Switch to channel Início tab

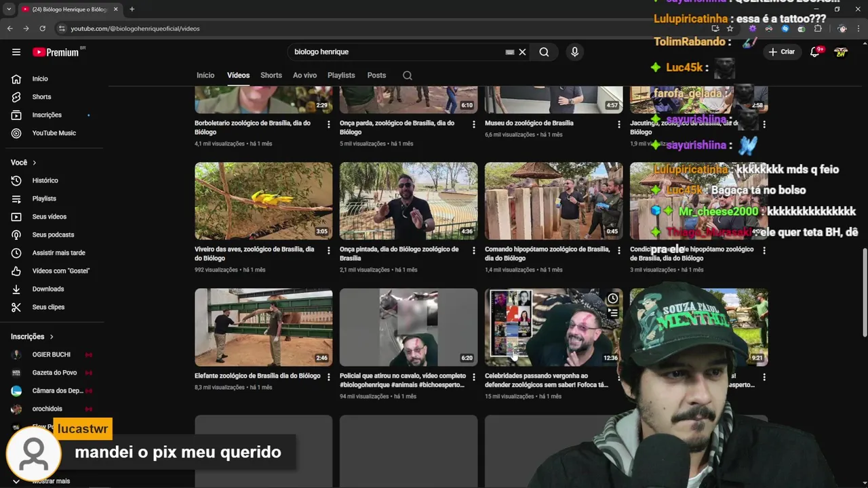pyautogui.click(x=205, y=75)
